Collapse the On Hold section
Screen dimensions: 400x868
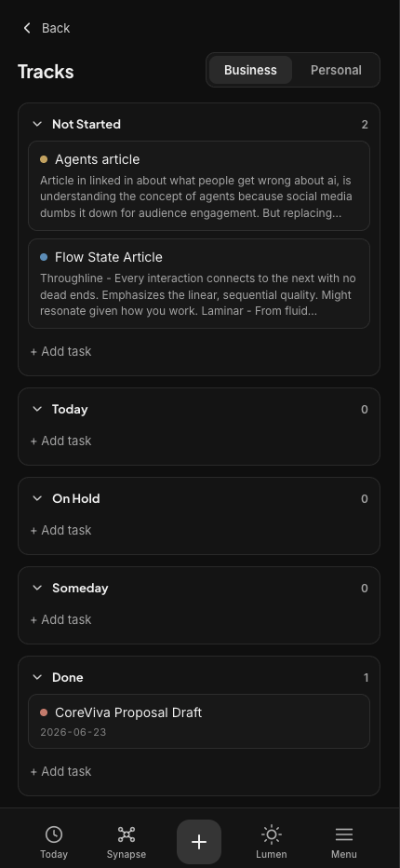coord(37,498)
